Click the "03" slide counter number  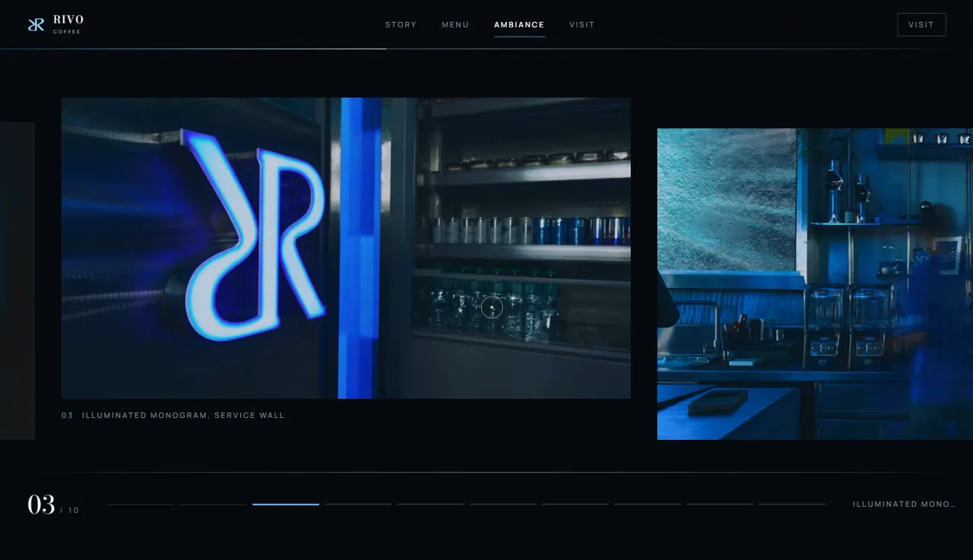click(41, 505)
